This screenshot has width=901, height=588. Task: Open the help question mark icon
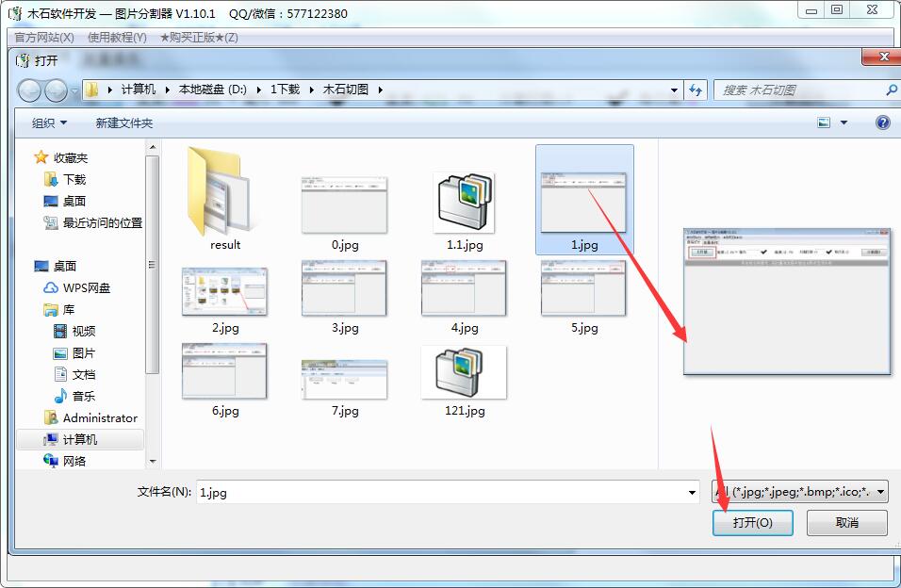point(882,122)
